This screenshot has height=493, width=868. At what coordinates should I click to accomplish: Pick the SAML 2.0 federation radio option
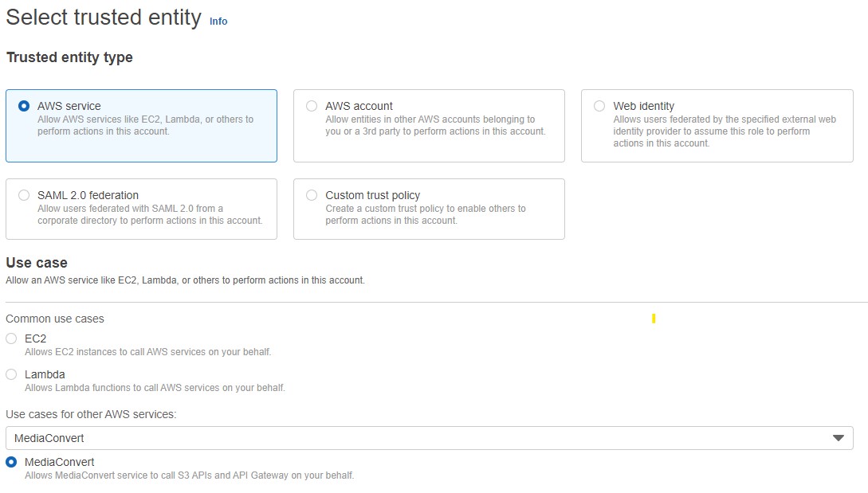click(x=24, y=195)
